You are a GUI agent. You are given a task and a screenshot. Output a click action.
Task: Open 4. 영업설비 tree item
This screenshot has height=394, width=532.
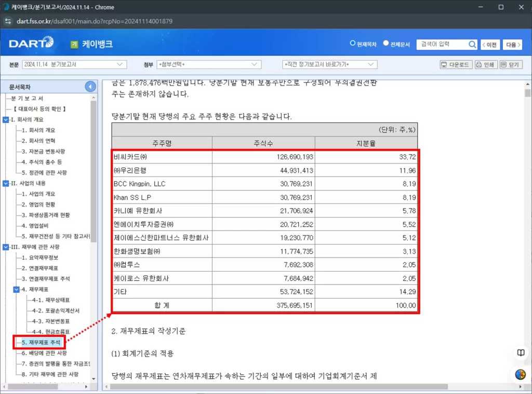pyautogui.click(x=35, y=226)
